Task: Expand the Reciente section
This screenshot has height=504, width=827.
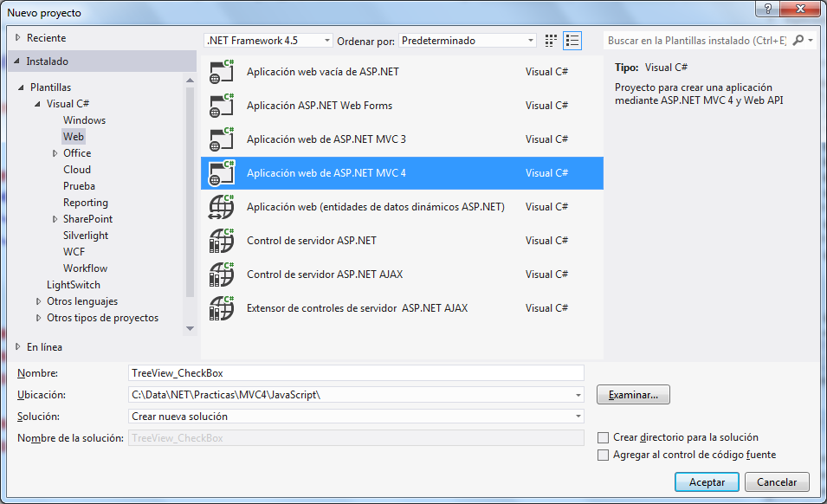Action: (18, 37)
